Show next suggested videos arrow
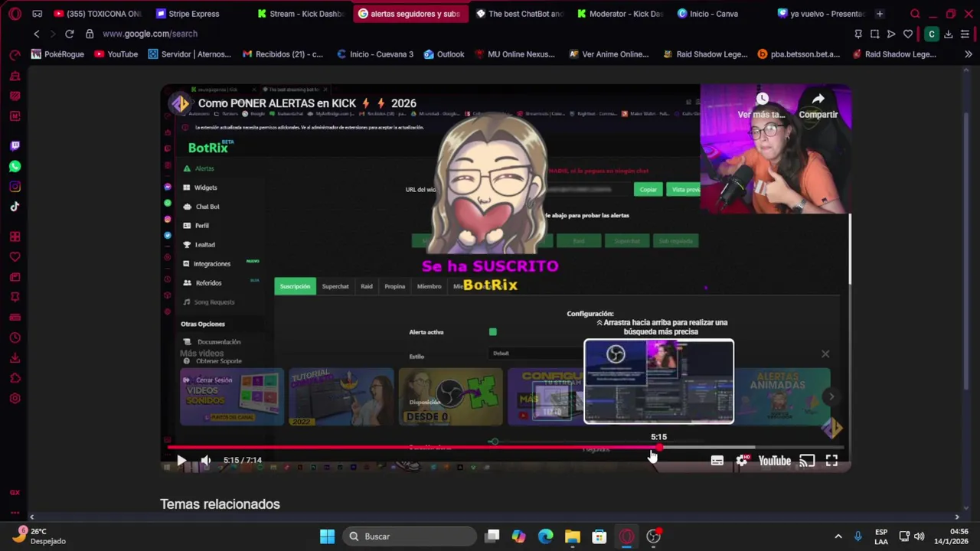 coord(831,396)
